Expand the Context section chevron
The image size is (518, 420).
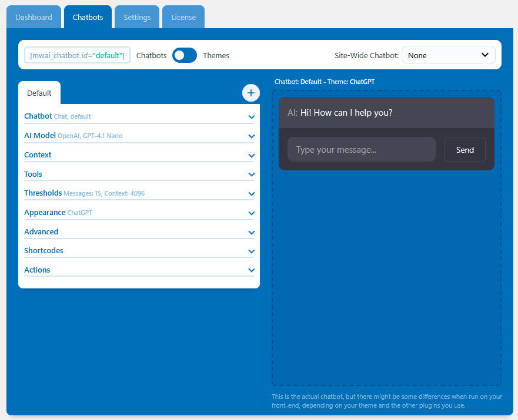[x=251, y=155]
